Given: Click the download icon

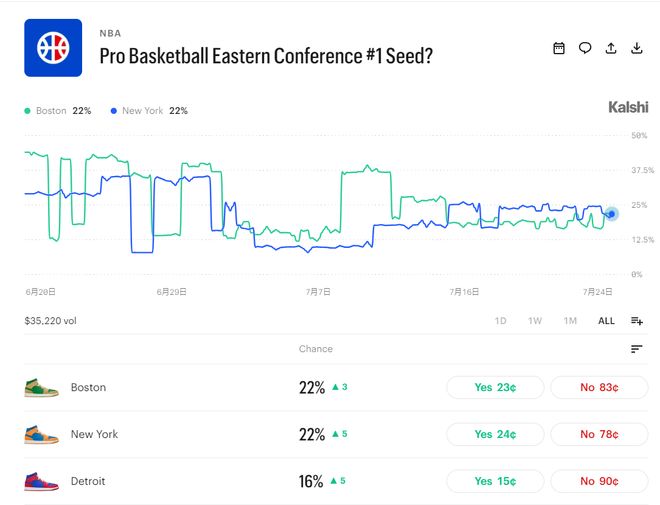Looking at the screenshot, I should tap(637, 48).
